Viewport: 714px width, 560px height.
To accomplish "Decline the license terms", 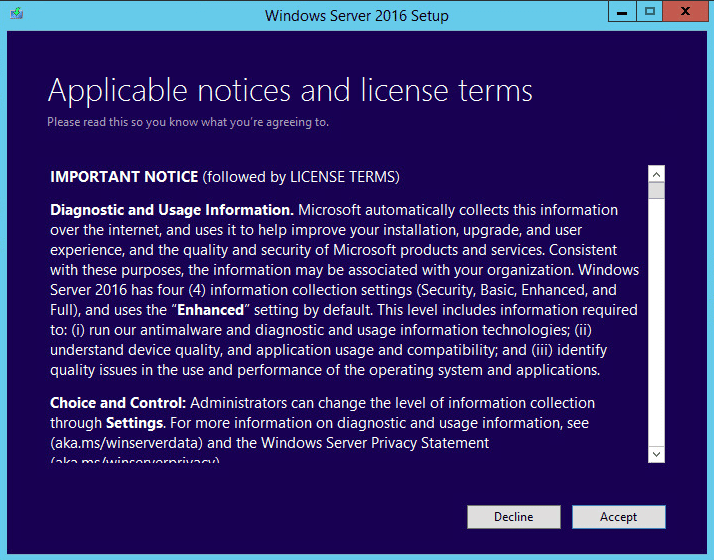I will [x=513, y=517].
